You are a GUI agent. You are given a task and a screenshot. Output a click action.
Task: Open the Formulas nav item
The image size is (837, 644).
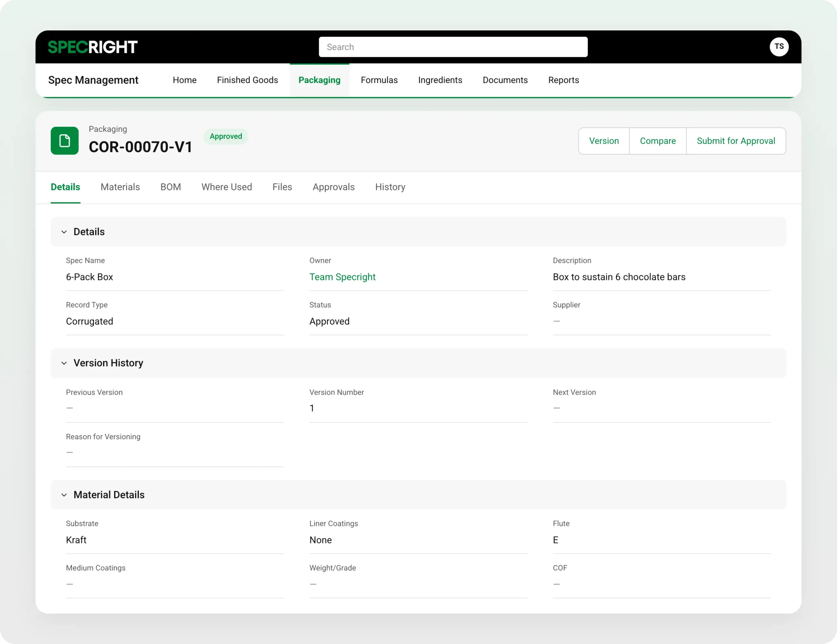(x=379, y=80)
